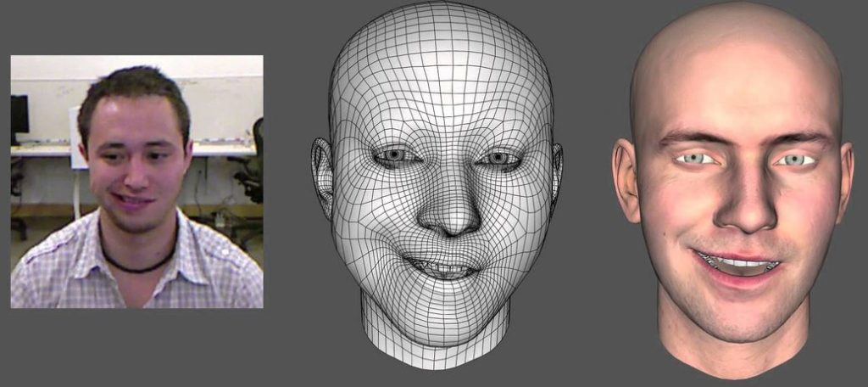Click the wireframe head's left-side ear

[x=322, y=176]
